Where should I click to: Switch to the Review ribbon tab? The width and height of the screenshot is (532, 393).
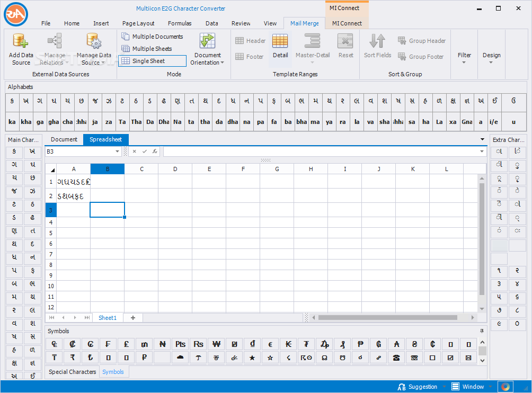click(241, 23)
